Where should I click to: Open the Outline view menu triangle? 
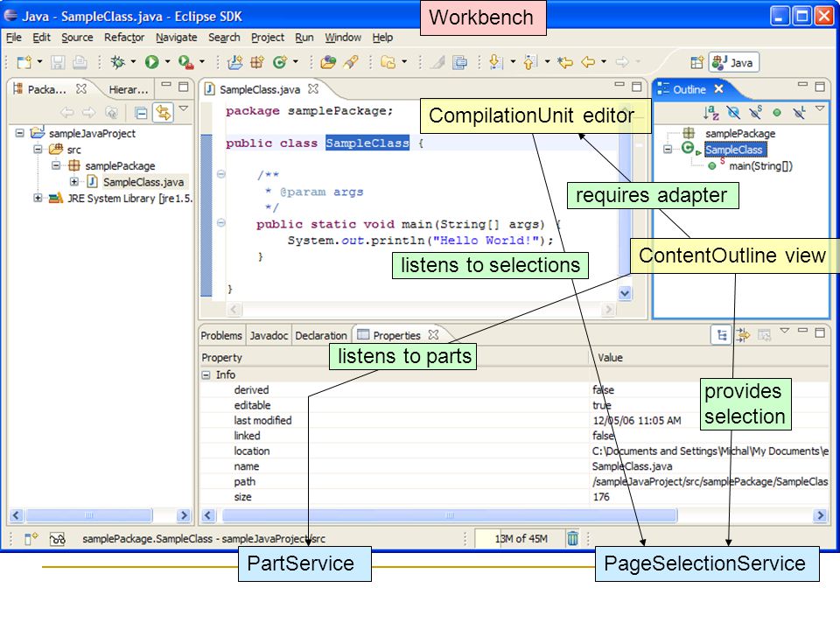point(820,108)
